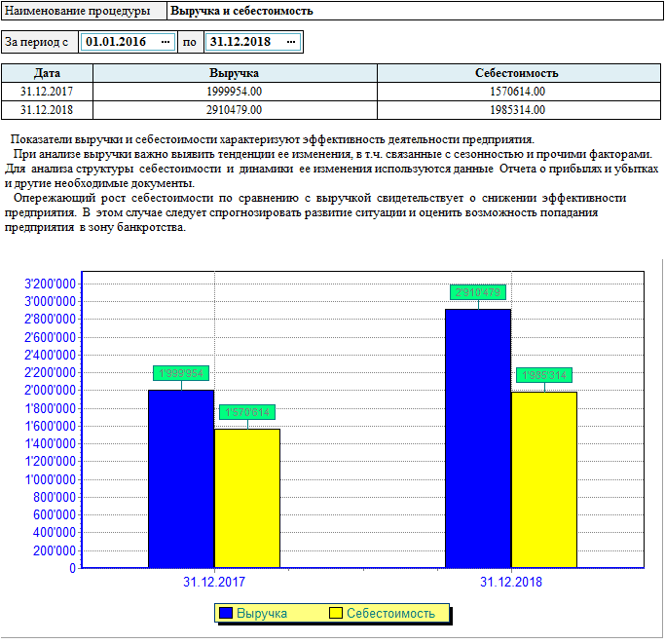
Task: Click the Дата column header
Action: click(47, 73)
